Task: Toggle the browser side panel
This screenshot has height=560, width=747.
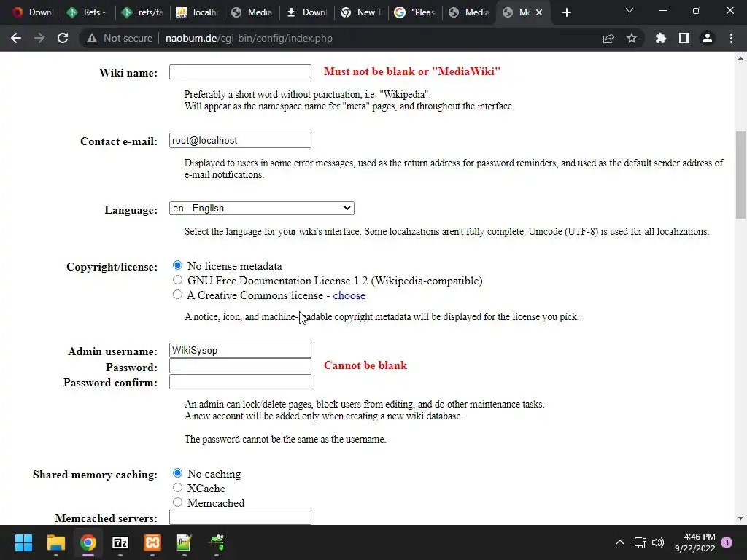Action: click(684, 38)
